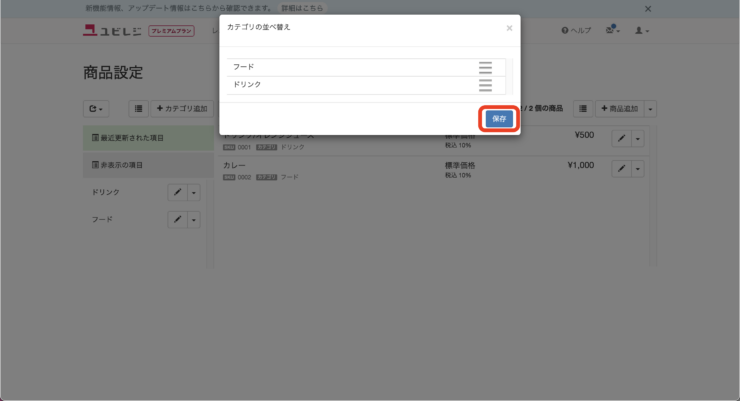This screenshot has width=740, height=401.
Task: Edit the ドリンク category with pencil icon
Action: click(x=177, y=192)
